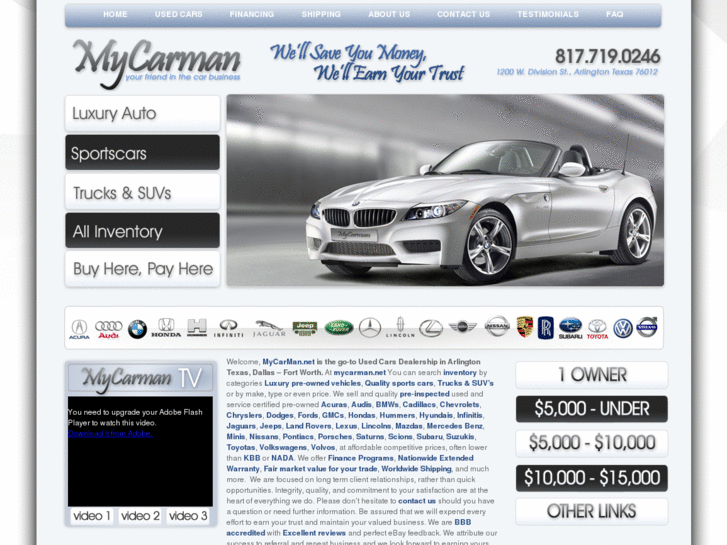Image resolution: width=727 pixels, height=545 pixels.
Task: Click the Acura brand logo
Action: [x=79, y=329]
